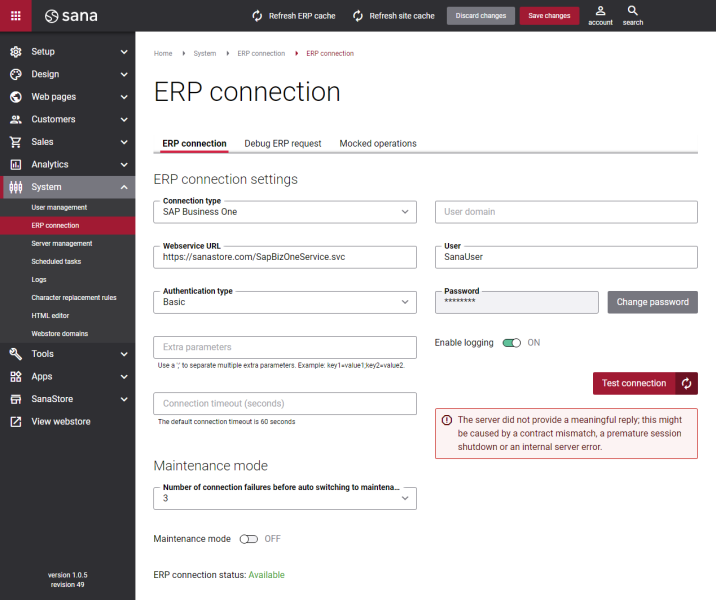716x600 pixels.
Task: Click the Refresh site cache icon
Action: [x=358, y=16]
